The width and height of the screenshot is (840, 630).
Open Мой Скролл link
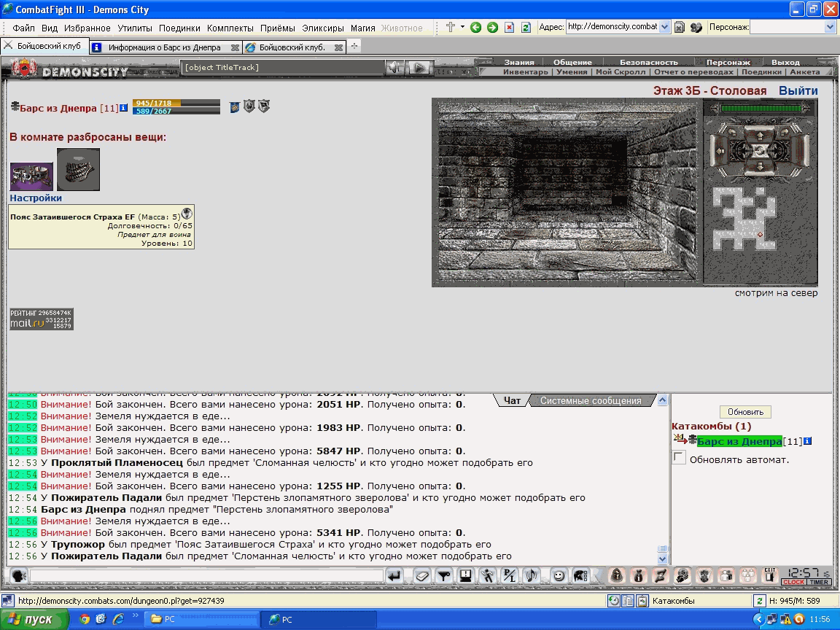coord(621,71)
